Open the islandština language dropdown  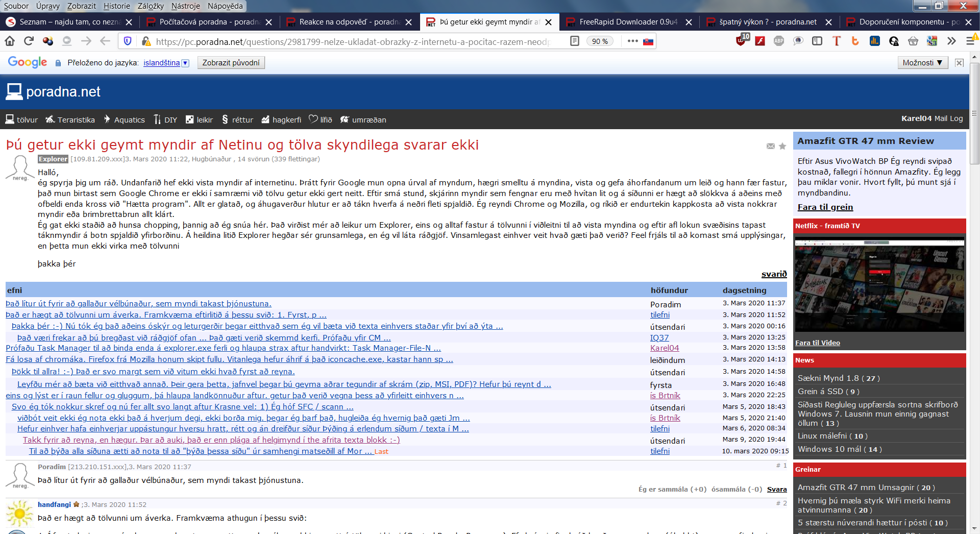(x=166, y=63)
